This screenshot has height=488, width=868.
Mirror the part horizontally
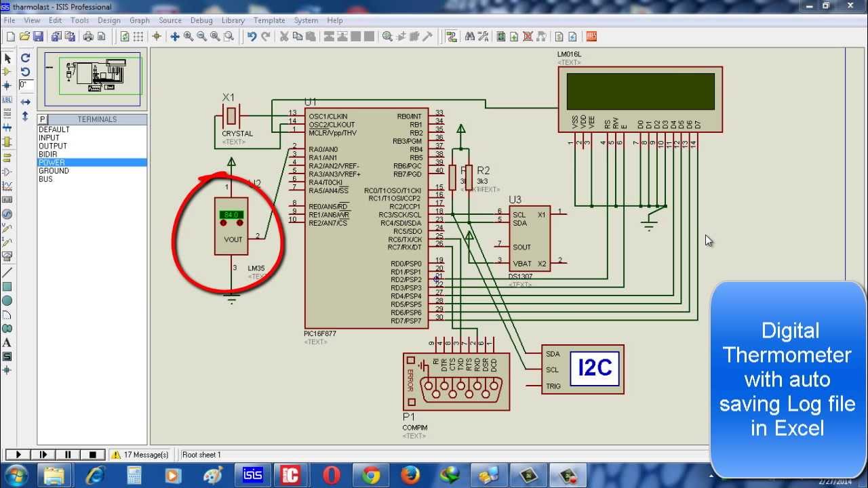[x=25, y=102]
